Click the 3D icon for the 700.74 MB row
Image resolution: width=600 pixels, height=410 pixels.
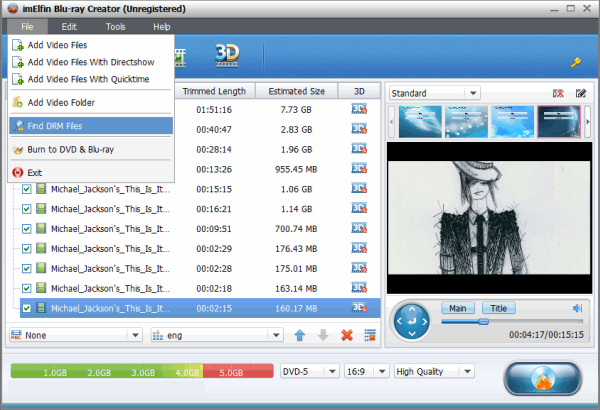pos(359,229)
